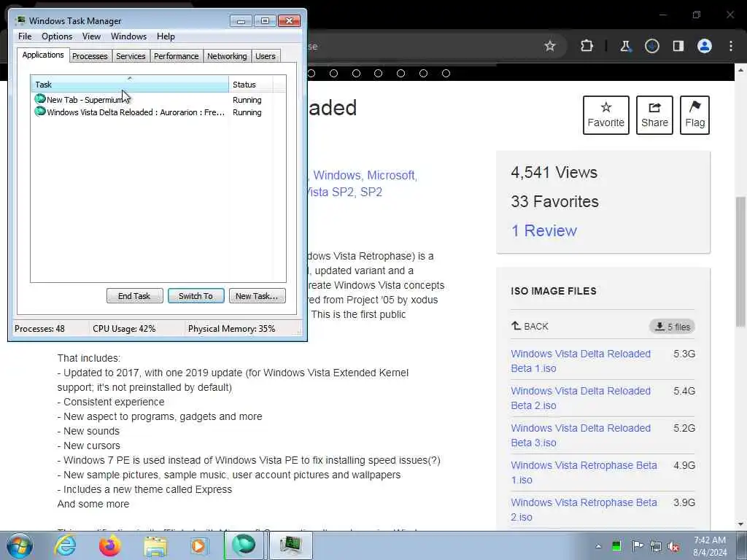Switch to the Users tab
Image resolution: width=747 pixels, height=560 pixels.
266,56
